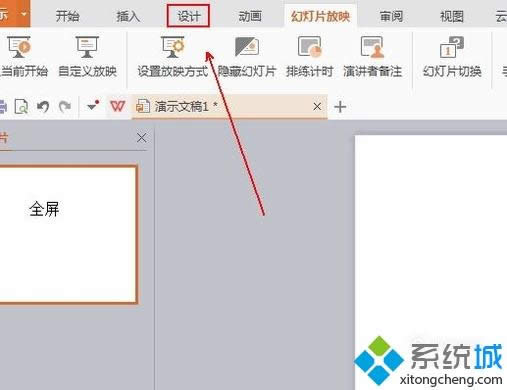Open 自定义放映 custom show
Image resolution: width=507 pixels, height=390 pixels.
[87, 57]
